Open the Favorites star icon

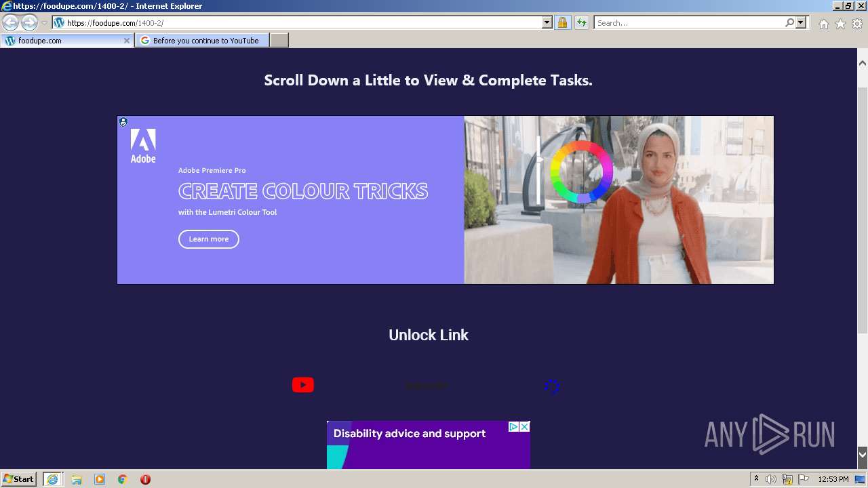click(840, 23)
